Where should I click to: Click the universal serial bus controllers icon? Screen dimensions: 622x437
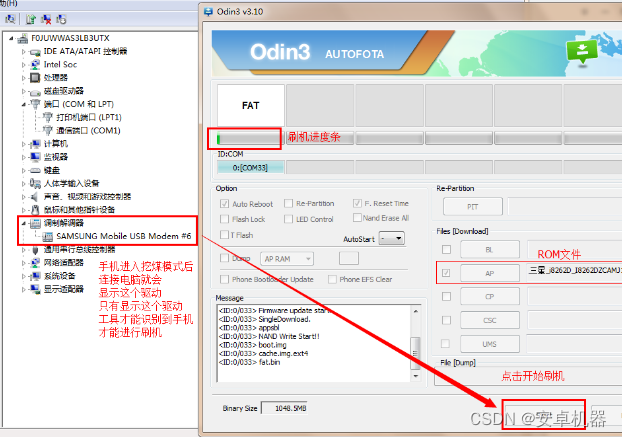pyautogui.click(x=35, y=249)
